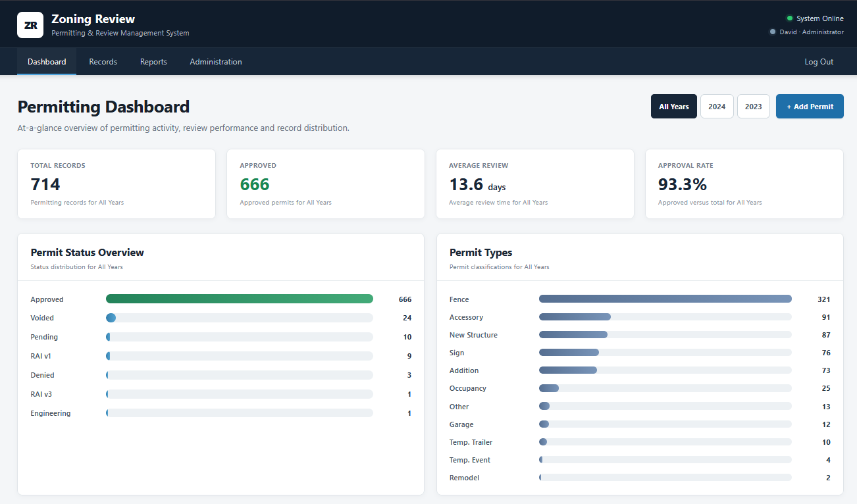Click the Addition count 73
Viewport: 857px width, 504px height.
(x=826, y=370)
